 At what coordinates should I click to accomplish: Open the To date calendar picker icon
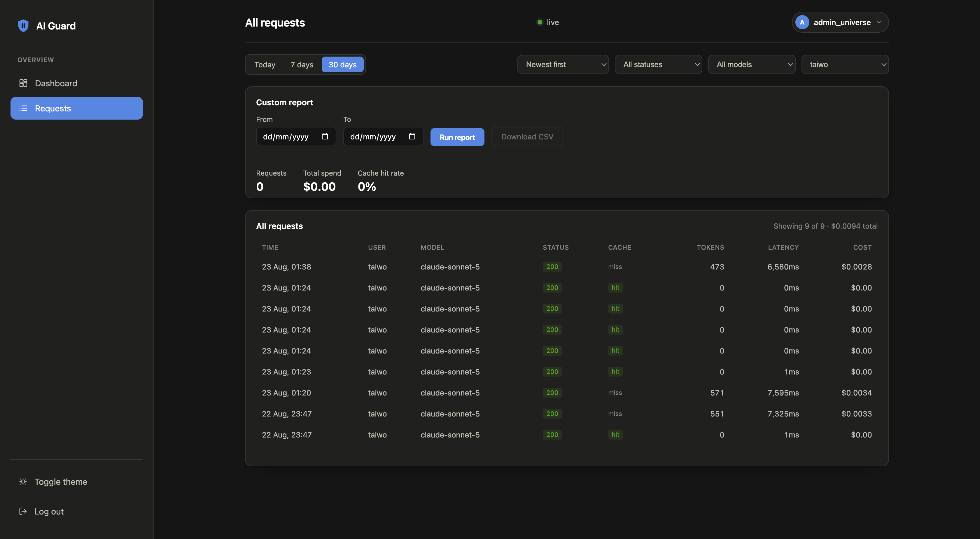click(x=412, y=136)
